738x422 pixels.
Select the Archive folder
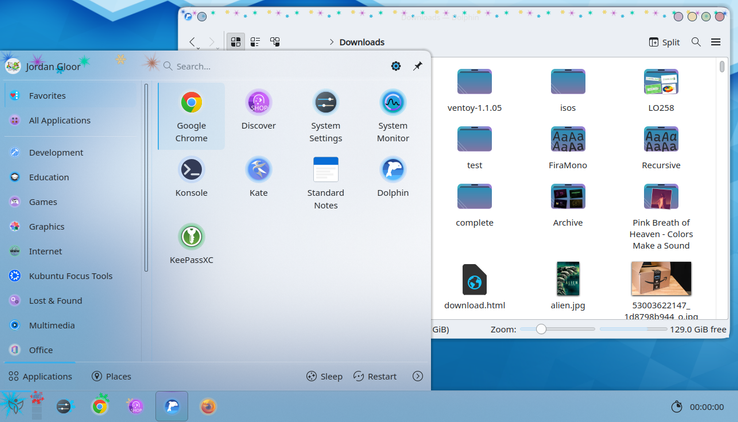point(568,205)
